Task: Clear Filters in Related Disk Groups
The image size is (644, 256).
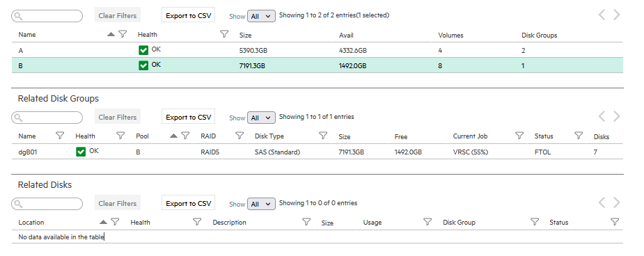Action: [118, 118]
